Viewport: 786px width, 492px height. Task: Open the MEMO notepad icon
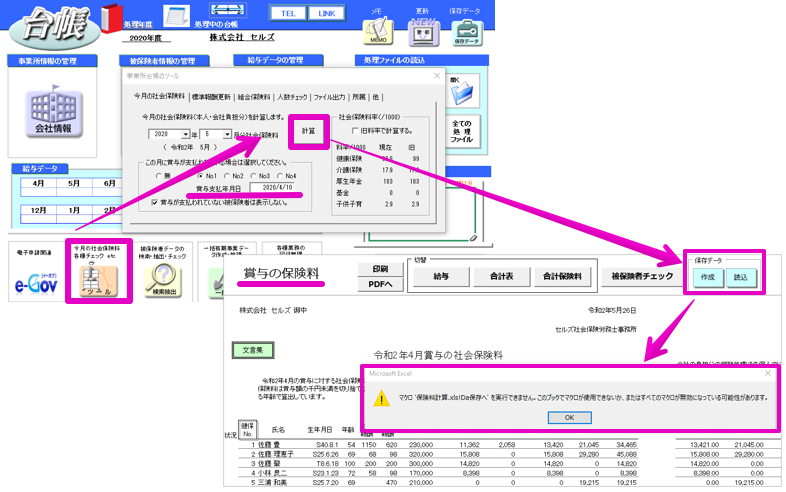pos(378,32)
